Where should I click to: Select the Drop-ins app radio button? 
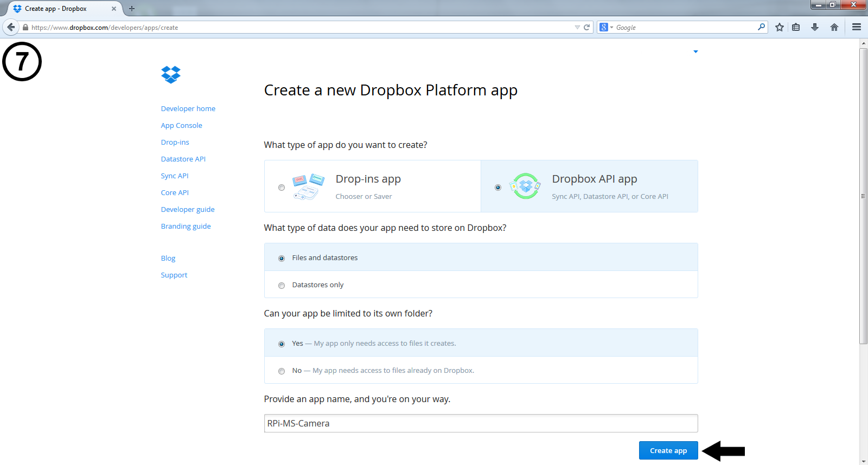pos(281,188)
